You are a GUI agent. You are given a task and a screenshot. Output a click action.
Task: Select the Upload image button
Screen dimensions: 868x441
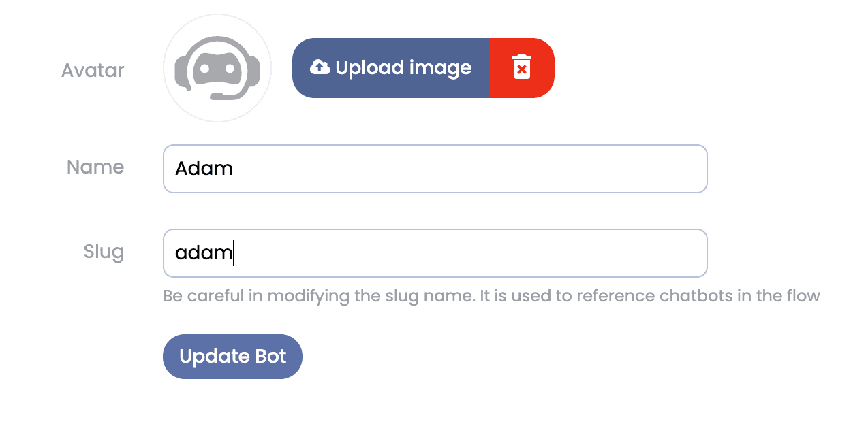(x=390, y=68)
